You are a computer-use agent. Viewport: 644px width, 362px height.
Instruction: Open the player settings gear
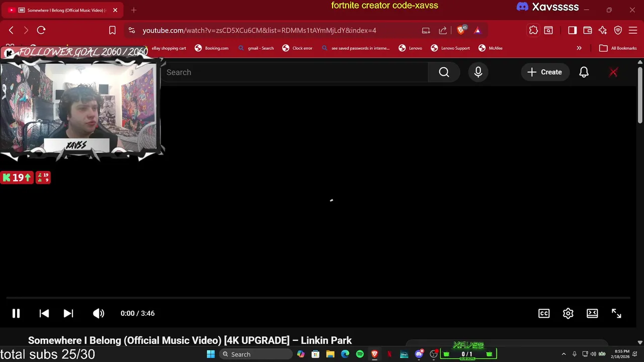568,313
